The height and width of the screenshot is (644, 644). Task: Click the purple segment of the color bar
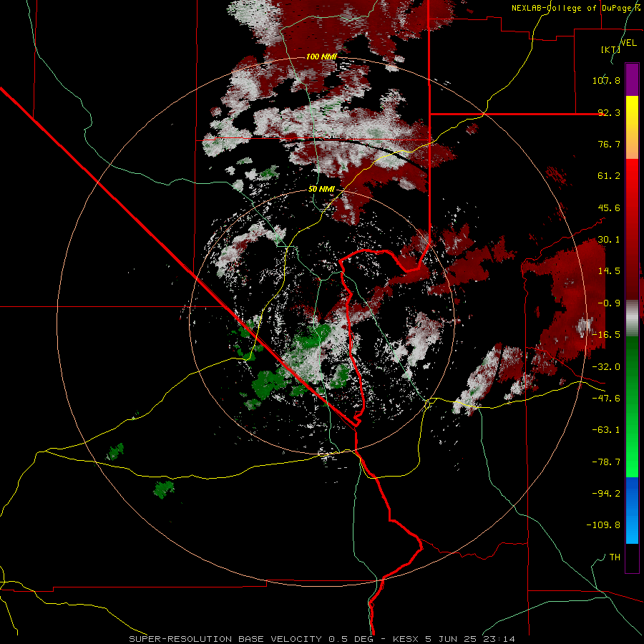tap(632, 79)
